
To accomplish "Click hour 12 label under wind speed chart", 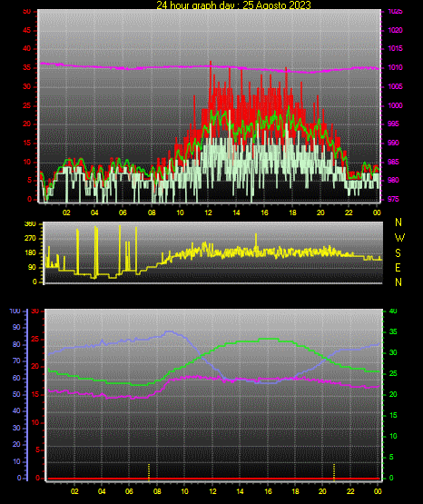I will click(x=208, y=212).
